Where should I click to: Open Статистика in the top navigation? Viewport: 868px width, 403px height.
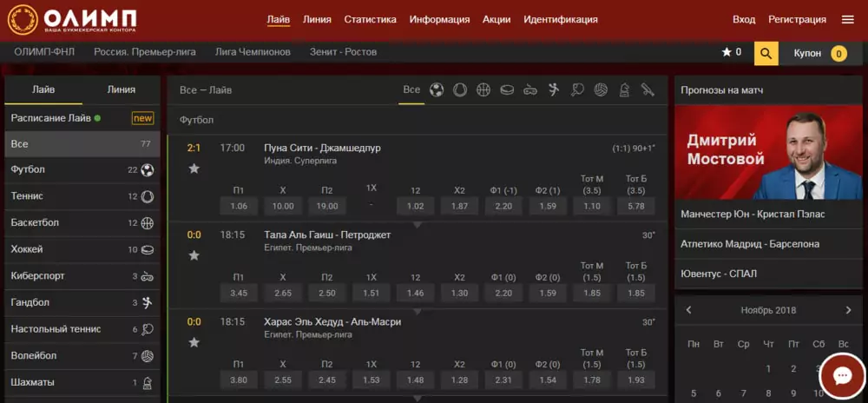pos(371,19)
